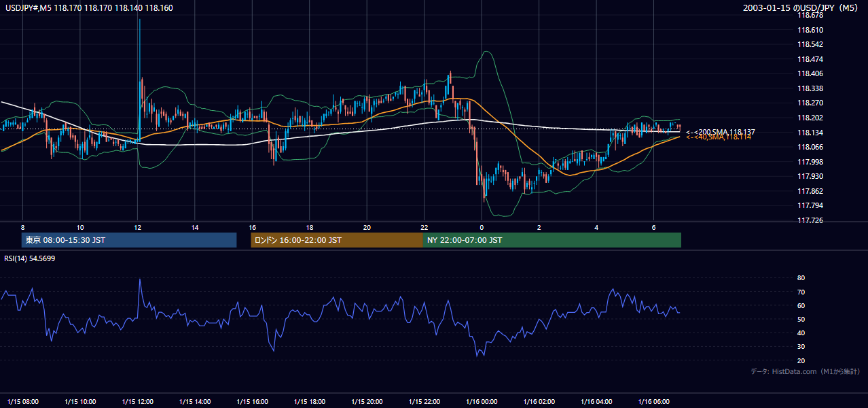Click the RSI scale level 50

[x=801, y=319]
